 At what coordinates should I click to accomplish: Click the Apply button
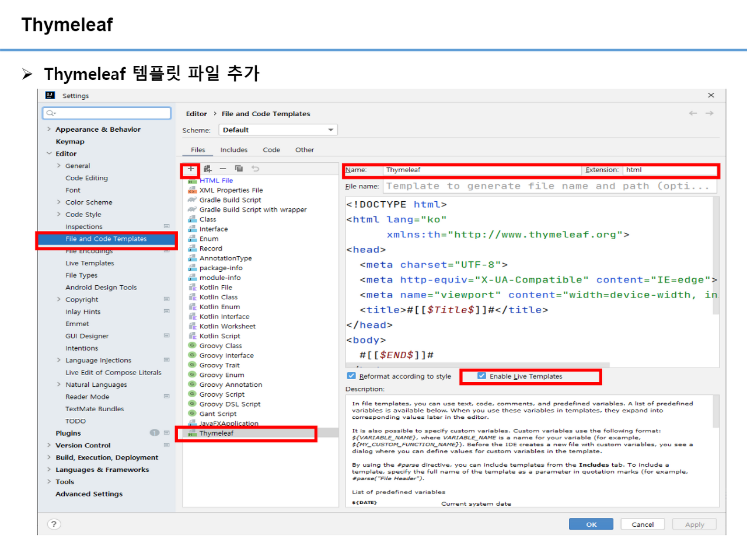(694, 524)
